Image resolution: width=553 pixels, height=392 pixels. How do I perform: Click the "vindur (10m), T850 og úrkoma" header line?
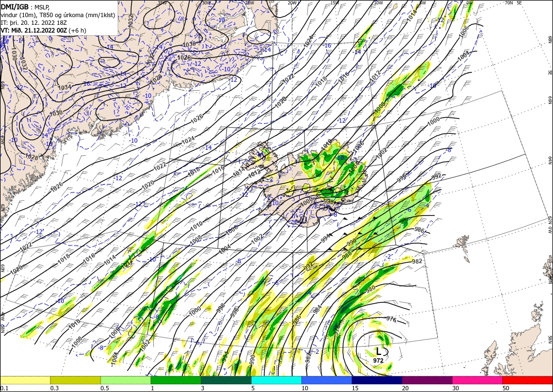pos(58,15)
